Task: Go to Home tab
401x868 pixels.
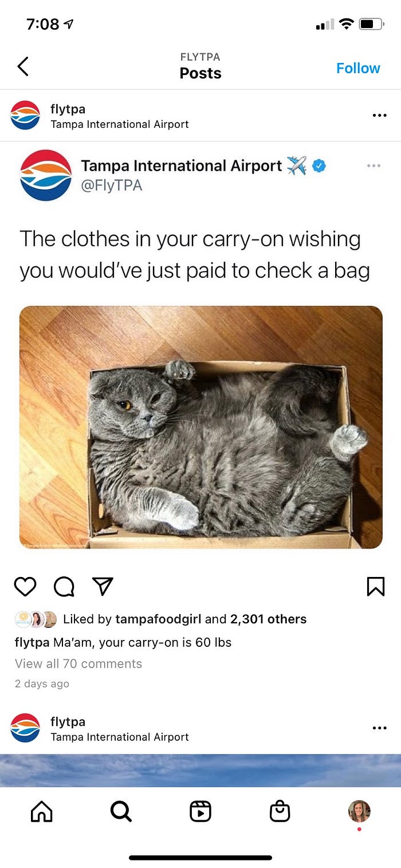Action: 41,811
